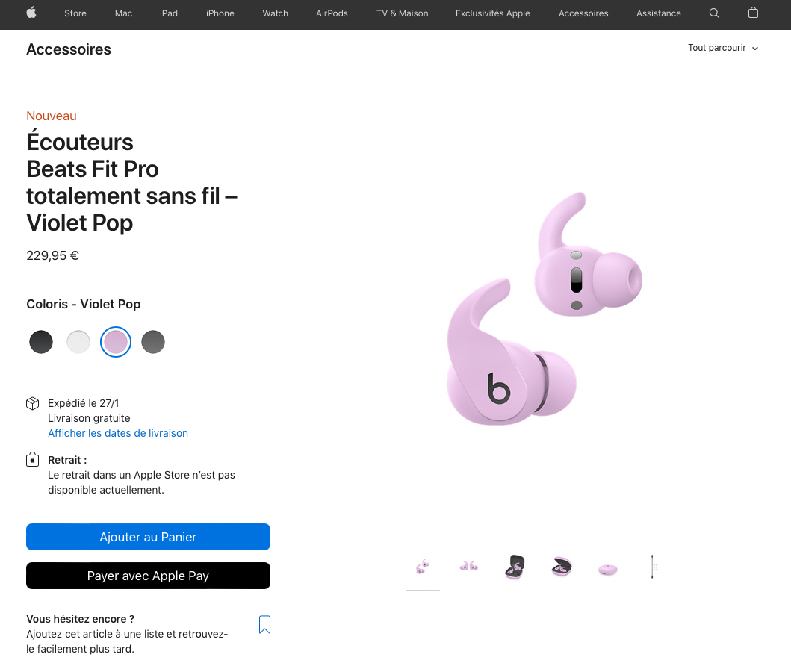
Task: Choose the white color option
Action: (x=78, y=342)
